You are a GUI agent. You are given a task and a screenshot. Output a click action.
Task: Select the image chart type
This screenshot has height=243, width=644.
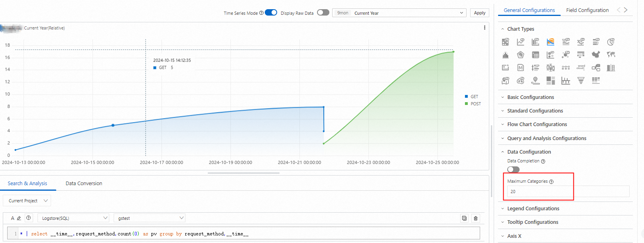pos(505,67)
